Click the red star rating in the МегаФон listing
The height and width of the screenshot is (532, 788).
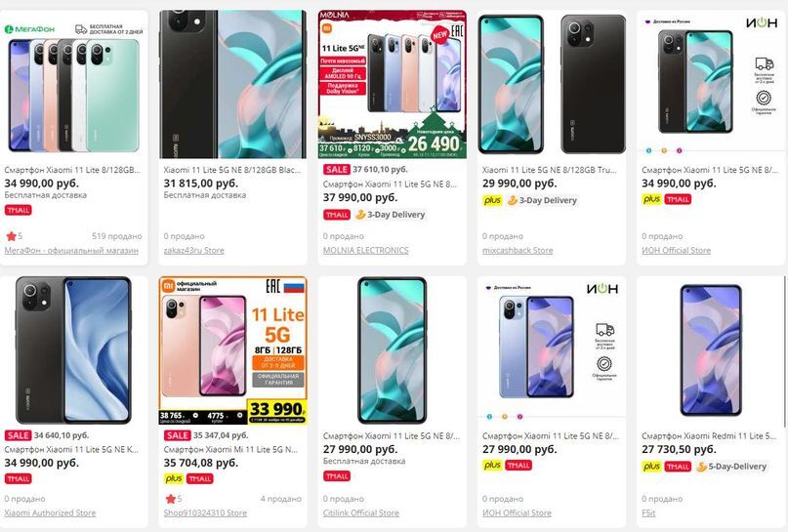point(11,236)
